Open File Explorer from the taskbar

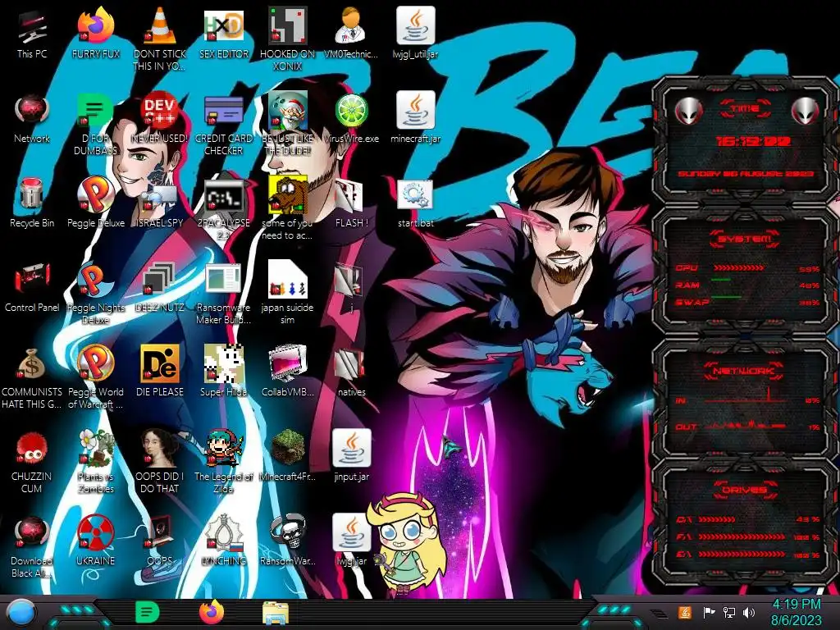point(276,612)
